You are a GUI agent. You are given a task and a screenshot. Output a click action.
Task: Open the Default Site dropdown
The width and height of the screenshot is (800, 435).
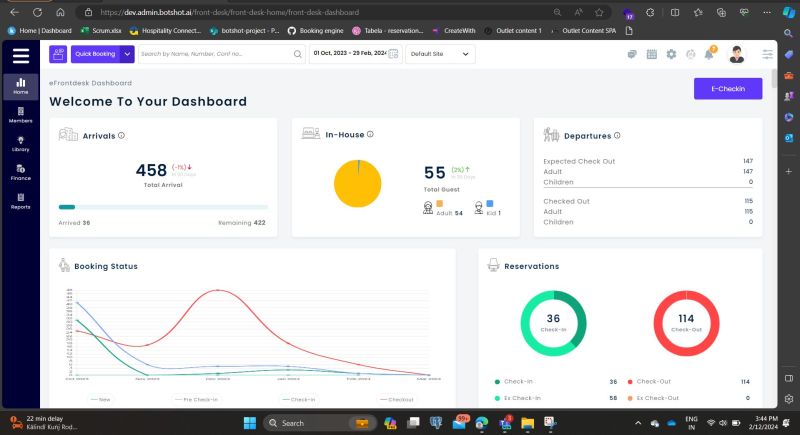(440, 54)
